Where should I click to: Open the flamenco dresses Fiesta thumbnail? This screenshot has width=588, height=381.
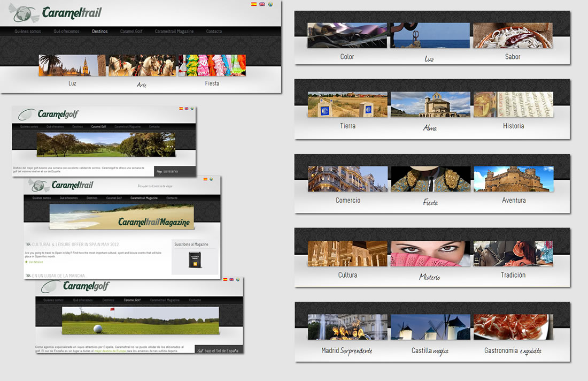212,65
